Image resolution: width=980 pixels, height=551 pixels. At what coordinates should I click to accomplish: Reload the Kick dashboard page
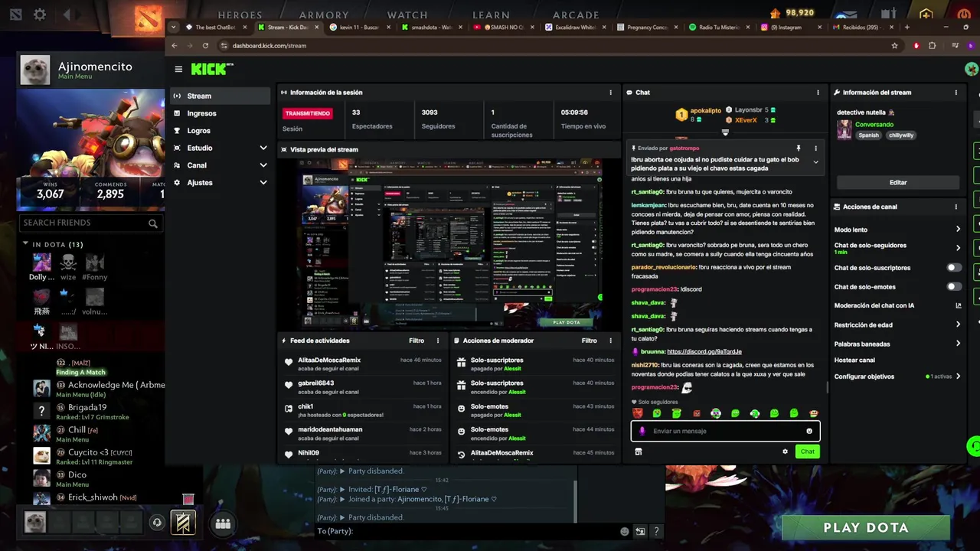click(x=205, y=45)
